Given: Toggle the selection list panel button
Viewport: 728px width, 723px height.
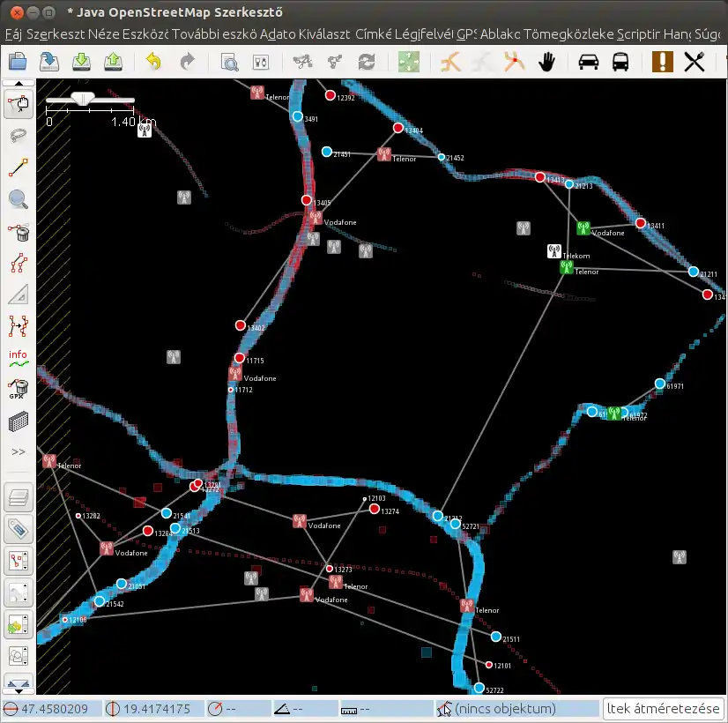Looking at the screenshot, I should tap(19, 561).
